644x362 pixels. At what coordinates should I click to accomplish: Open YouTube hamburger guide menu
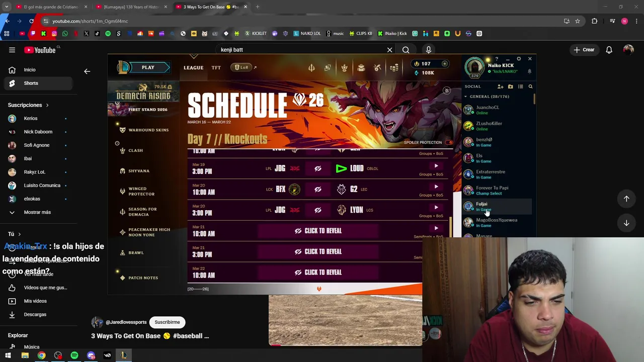(x=12, y=50)
